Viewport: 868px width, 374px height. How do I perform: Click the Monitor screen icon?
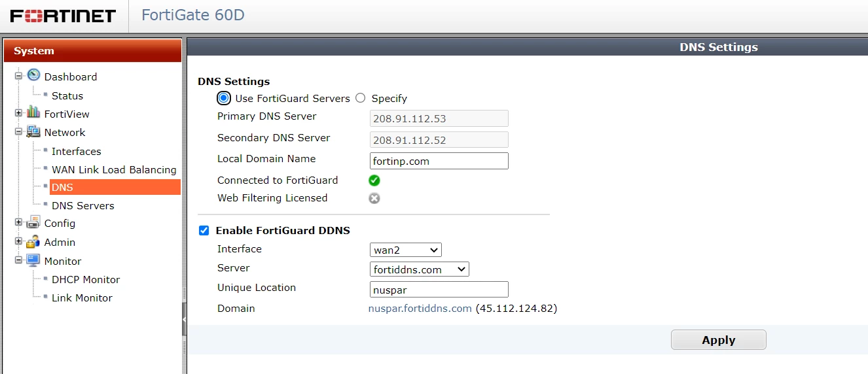tap(33, 260)
